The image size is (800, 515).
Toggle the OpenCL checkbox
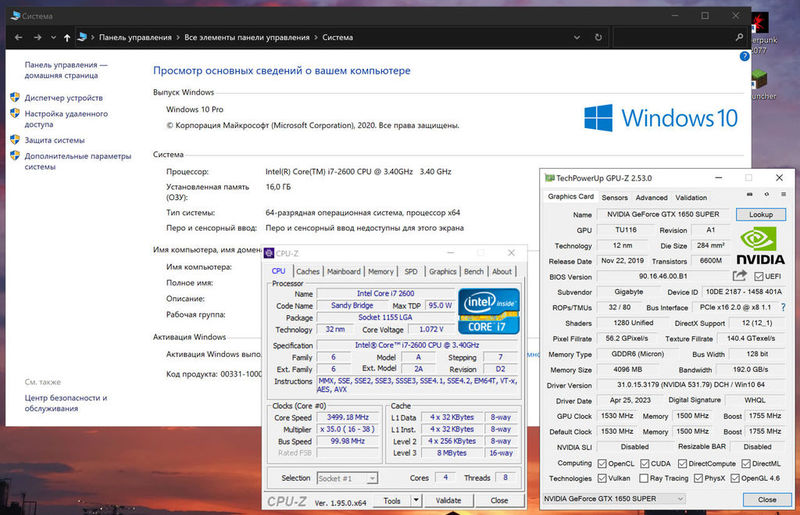(x=602, y=463)
